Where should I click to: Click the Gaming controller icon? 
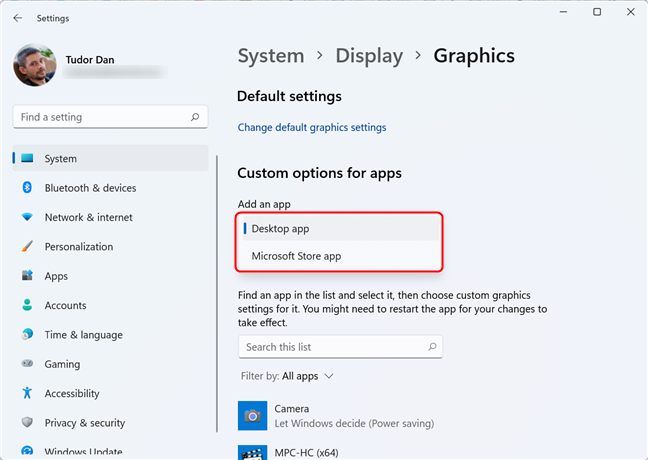pos(27,363)
